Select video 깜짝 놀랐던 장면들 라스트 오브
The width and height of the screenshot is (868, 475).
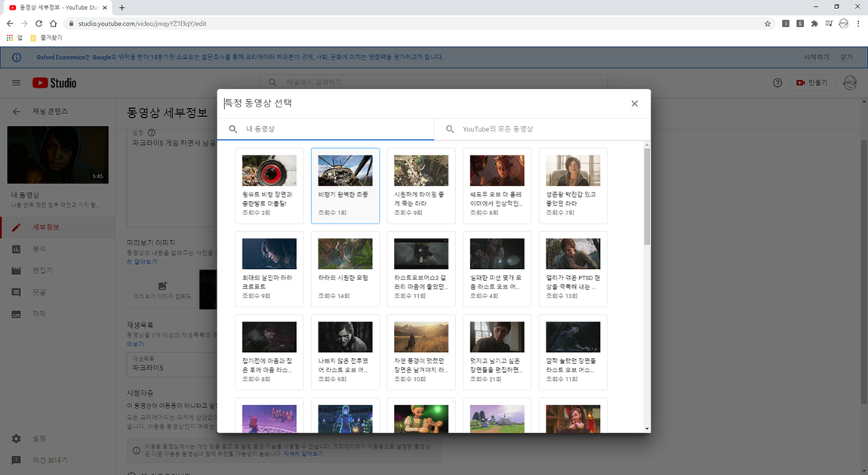point(572,352)
